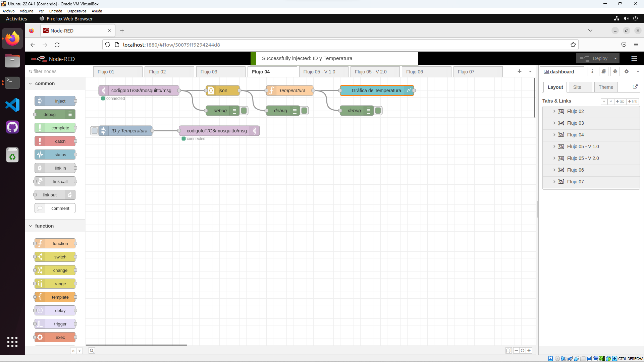Add a new dashboard tab with +tab button
644x362 pixels.
620,101
